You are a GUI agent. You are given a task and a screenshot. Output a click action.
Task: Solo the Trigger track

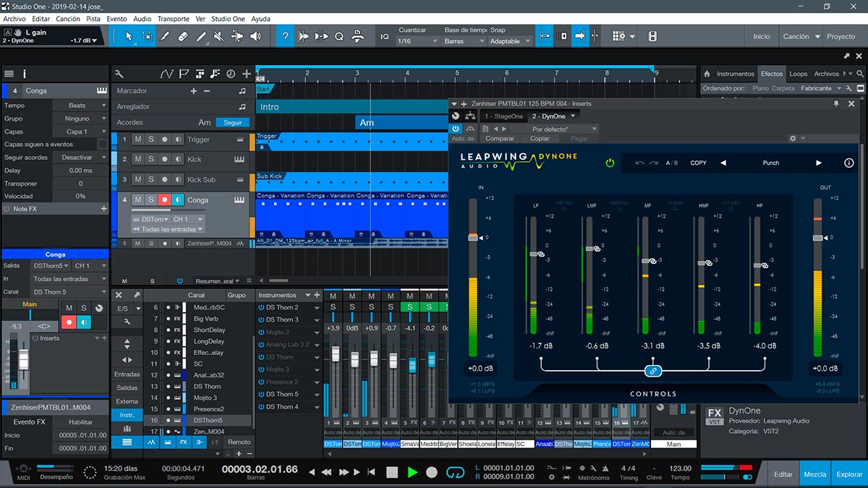click(151, 140)
